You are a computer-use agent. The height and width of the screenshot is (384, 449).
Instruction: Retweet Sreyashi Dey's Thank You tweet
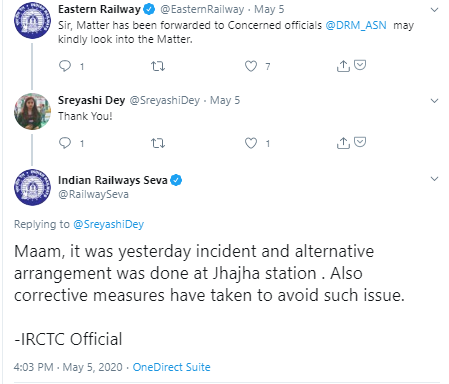(x=158, y=143)
